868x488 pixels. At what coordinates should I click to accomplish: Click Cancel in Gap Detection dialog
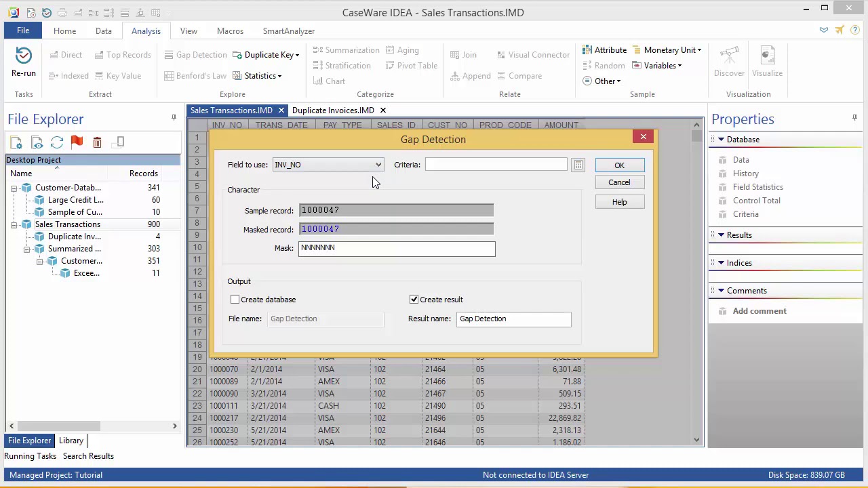[619, 182]
